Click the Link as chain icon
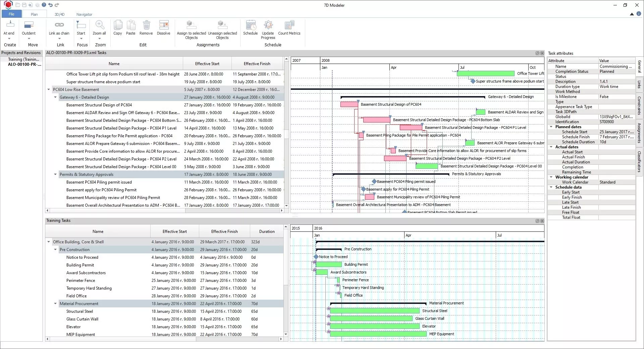The image size is (644, 349). coord(59,25)
